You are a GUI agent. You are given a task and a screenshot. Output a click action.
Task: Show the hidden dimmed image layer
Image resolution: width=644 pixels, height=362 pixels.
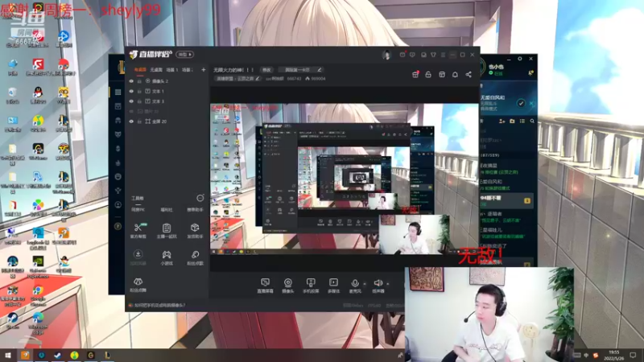point(131,111)
